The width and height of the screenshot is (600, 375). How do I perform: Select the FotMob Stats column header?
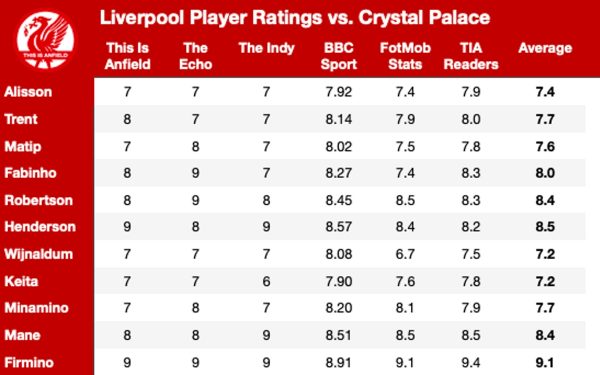(405, 56)
